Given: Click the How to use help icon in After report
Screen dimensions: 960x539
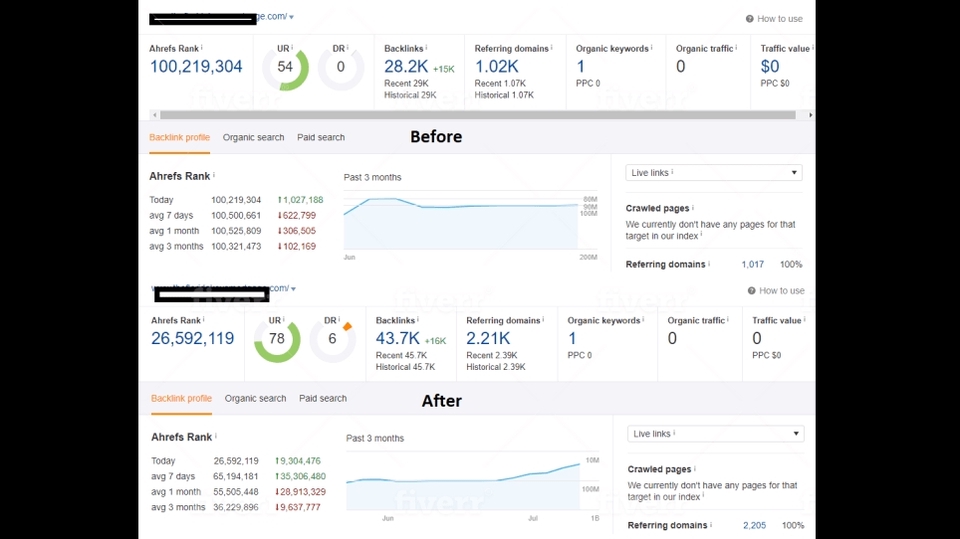Looking at the screenshot, I should 751,291.
